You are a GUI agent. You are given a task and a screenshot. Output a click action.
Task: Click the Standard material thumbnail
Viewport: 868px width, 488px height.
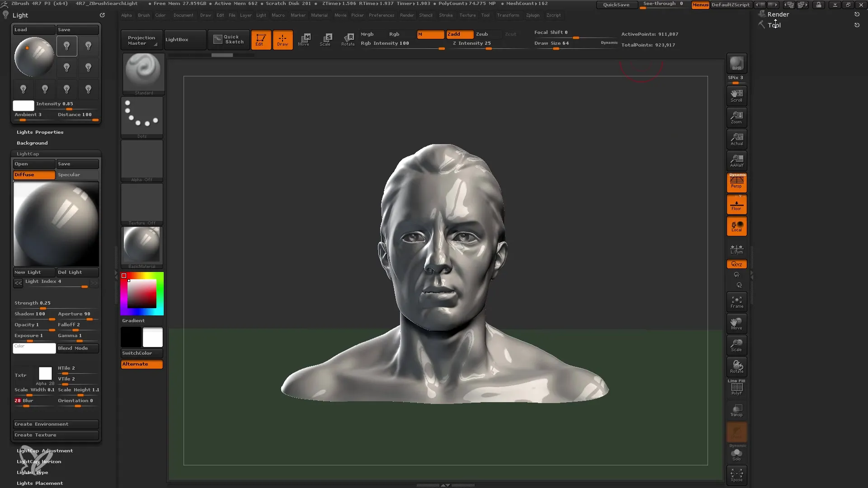142,70
